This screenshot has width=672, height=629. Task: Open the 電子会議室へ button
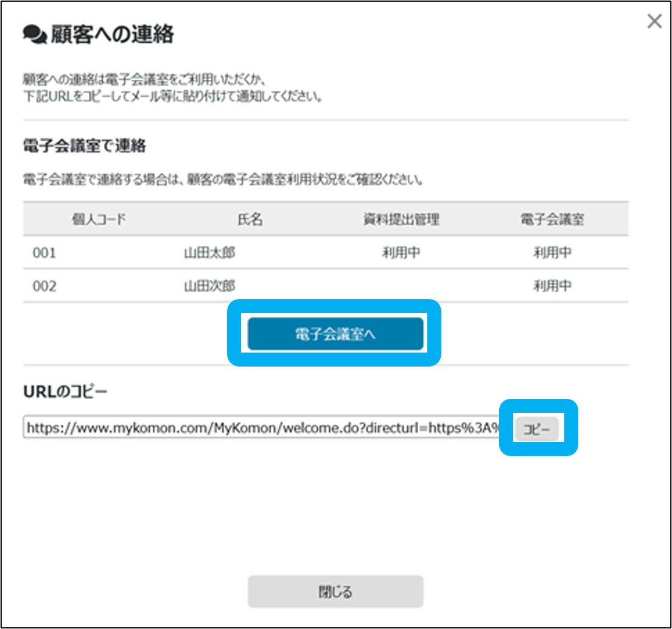[335, 334]
